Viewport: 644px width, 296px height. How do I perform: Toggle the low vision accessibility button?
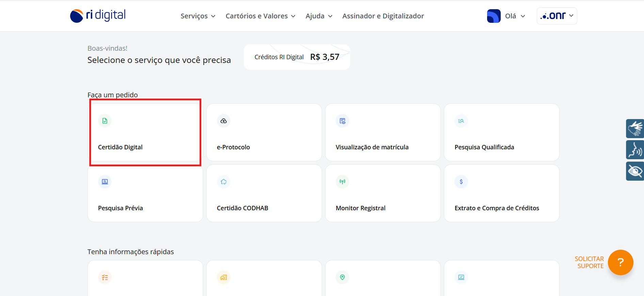coord(635,171)
